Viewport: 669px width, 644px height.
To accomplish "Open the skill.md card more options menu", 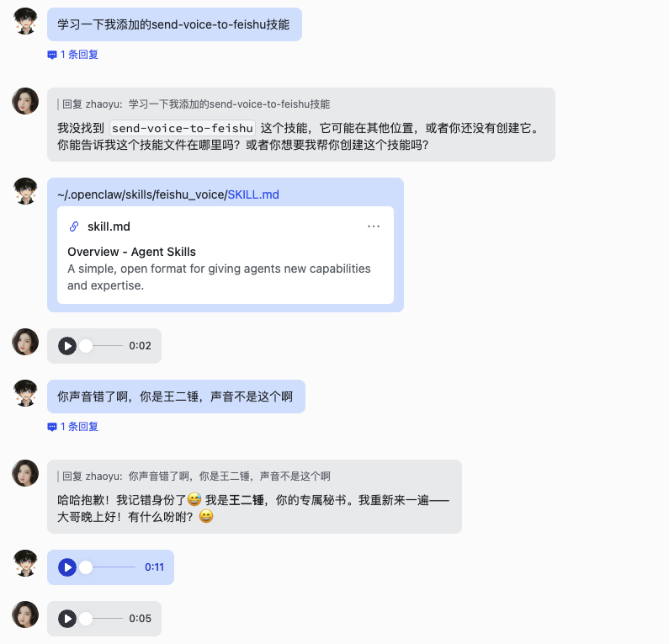I will (x=374, y=226).
